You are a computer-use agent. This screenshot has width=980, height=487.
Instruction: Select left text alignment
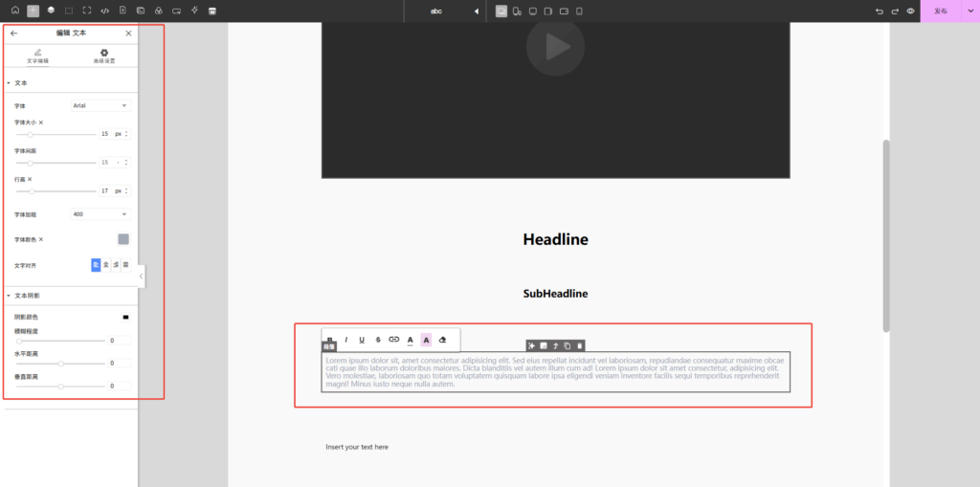[x=96, y=264]
